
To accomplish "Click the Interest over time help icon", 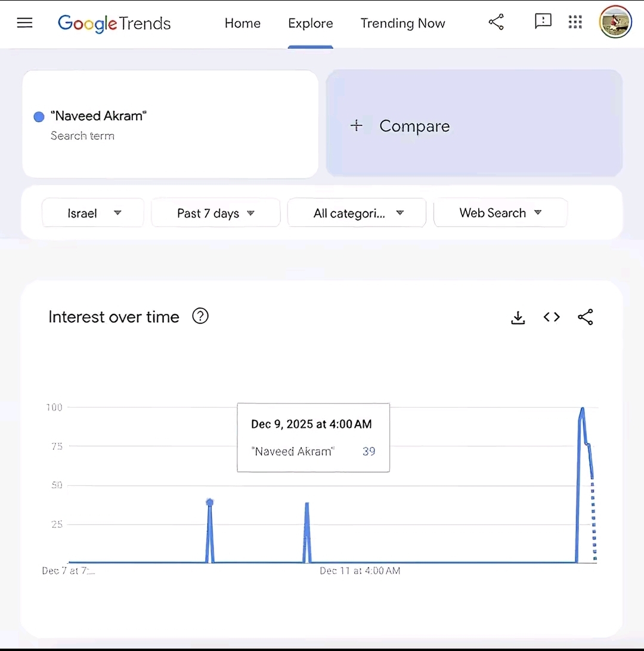I will pos(200,316).
